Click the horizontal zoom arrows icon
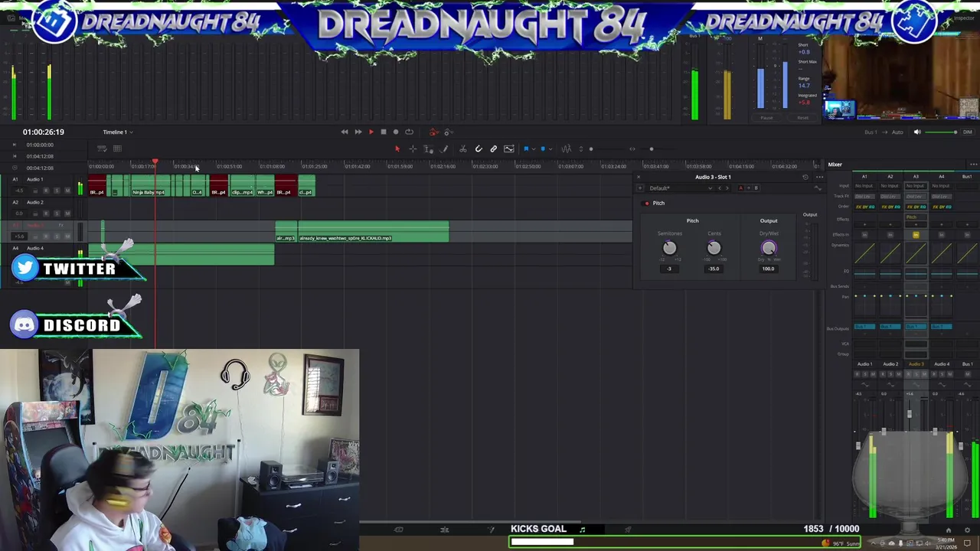This screenshot has height=551, width=980. [x=632, y=148]
